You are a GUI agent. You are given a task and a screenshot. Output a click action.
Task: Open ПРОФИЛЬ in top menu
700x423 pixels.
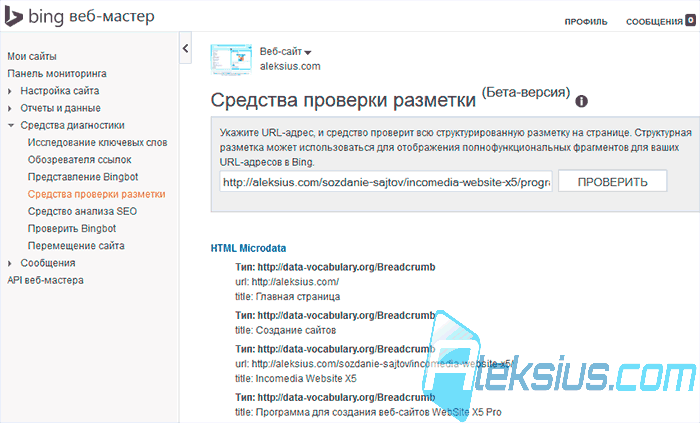pos(586,21)
